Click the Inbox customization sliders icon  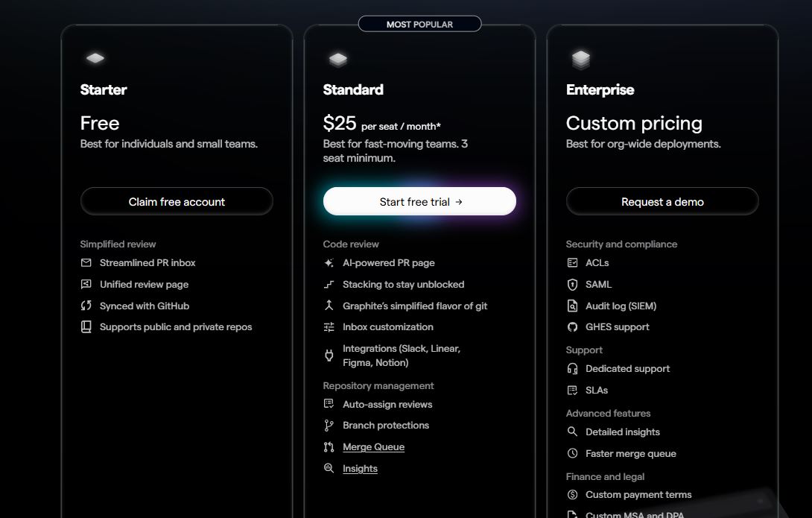pyautogui.click(x=329, y=327)
